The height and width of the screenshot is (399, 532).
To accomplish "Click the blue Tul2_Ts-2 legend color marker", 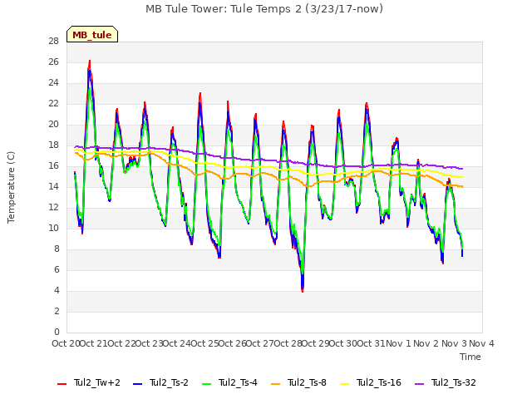I will tap(137, 384).
